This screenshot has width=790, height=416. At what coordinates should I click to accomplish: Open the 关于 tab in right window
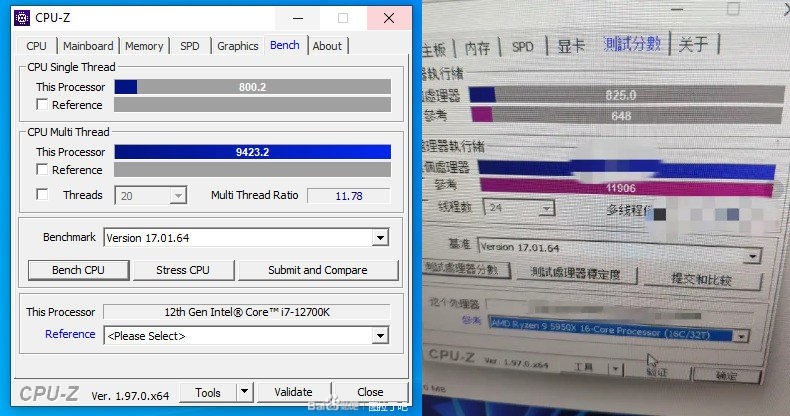point(693,44)
